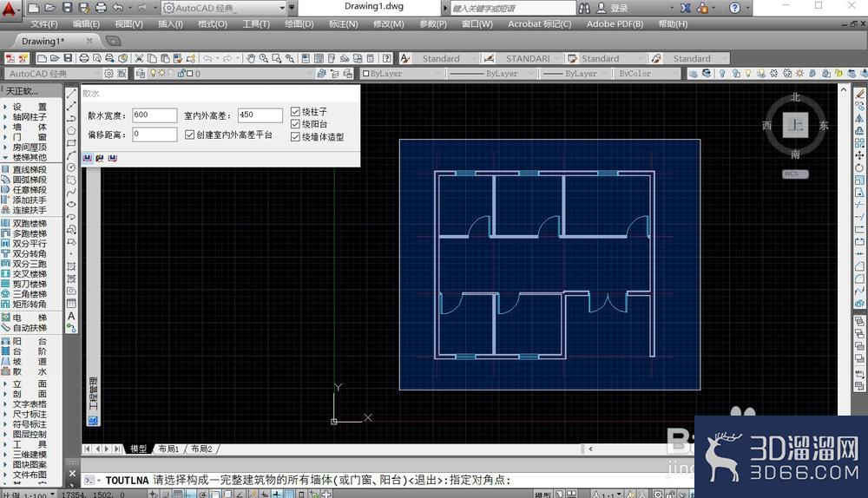The image size is (868, 498).
Task: Expand the 轴网柱子 category
Action: (30, 117)
